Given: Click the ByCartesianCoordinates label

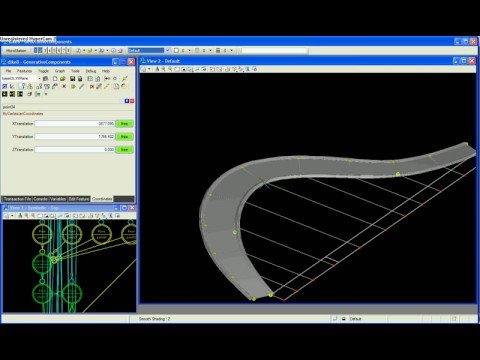Looking at the screenshot, I should click(x=23, y=114).
